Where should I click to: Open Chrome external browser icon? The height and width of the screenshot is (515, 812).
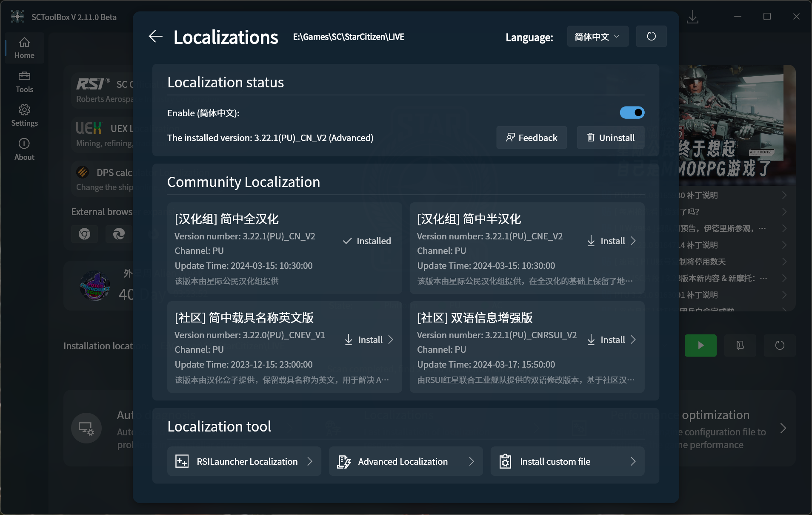pos(84,234)
